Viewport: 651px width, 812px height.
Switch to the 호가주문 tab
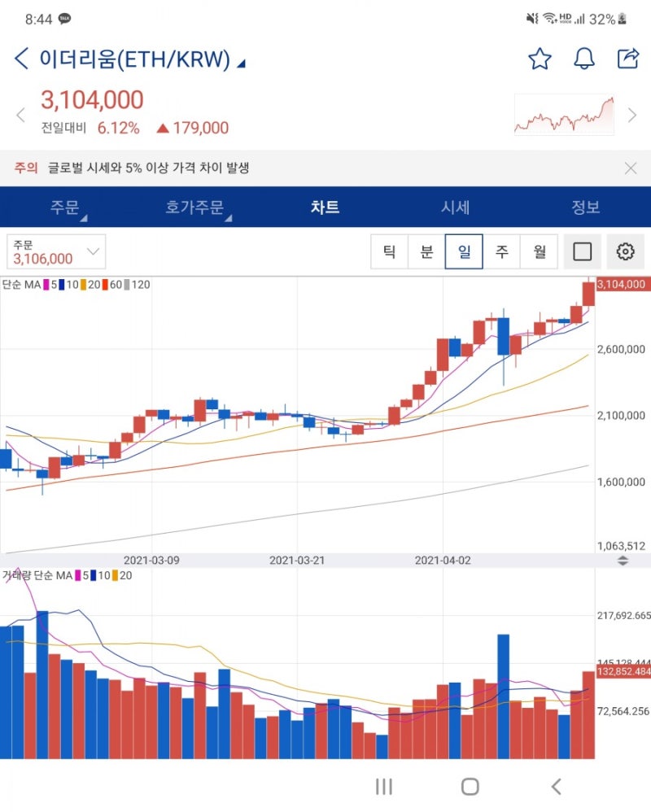coord(194,207)
